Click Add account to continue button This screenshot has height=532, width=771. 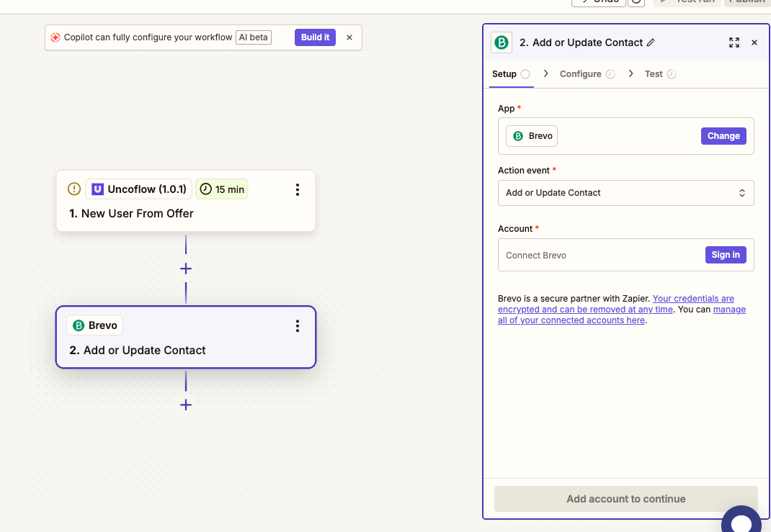[626, 499]
